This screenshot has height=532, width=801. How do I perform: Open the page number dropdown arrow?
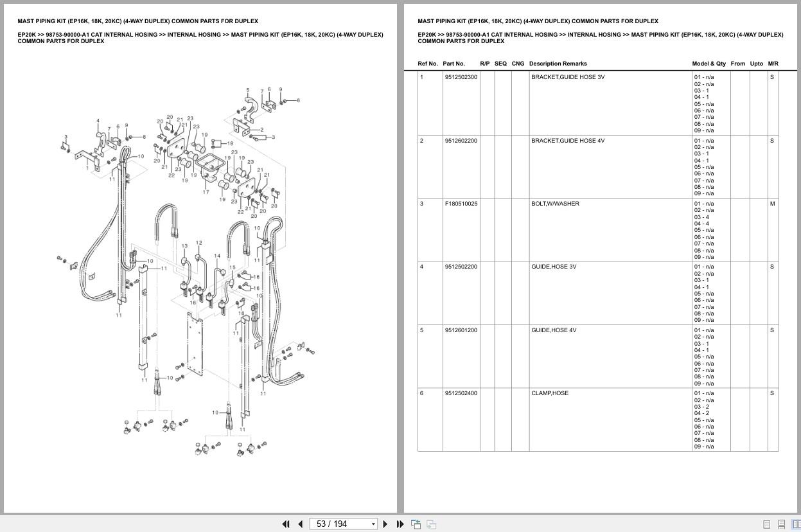click(x=373, y=524)
